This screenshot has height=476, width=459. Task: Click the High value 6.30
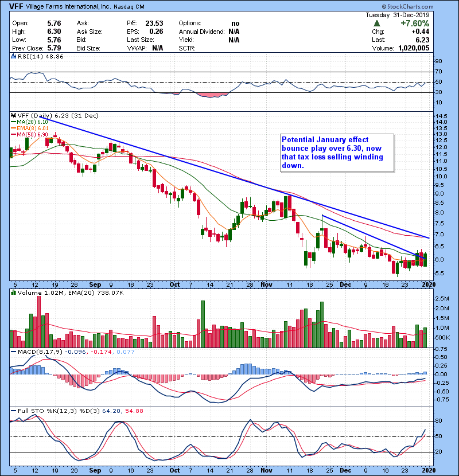(54, 32)
